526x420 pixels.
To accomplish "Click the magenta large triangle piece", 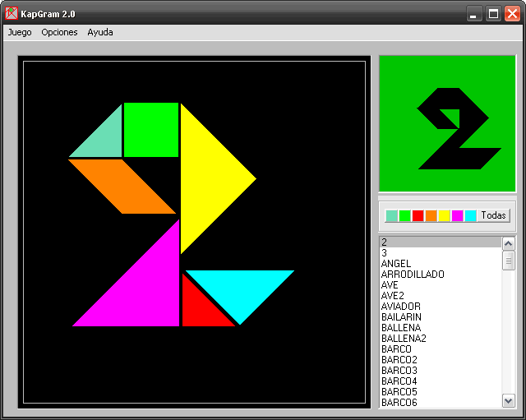I will (144, 290).
